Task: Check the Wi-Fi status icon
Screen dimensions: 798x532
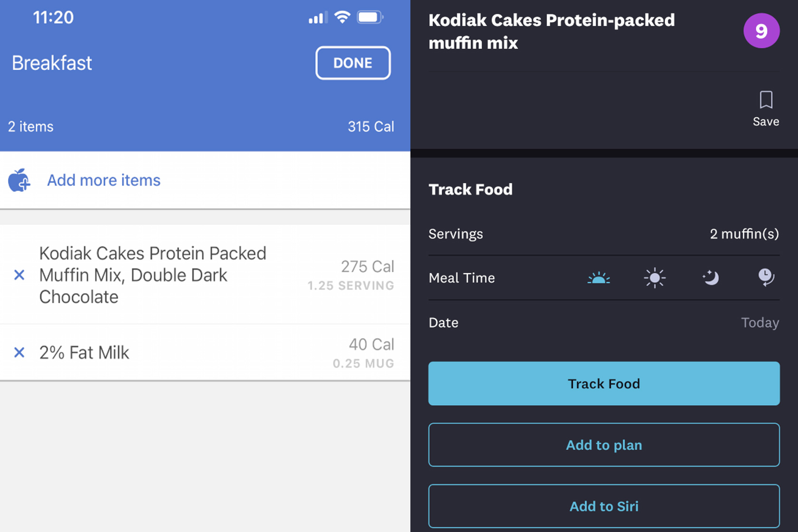Action: point(342,18)
